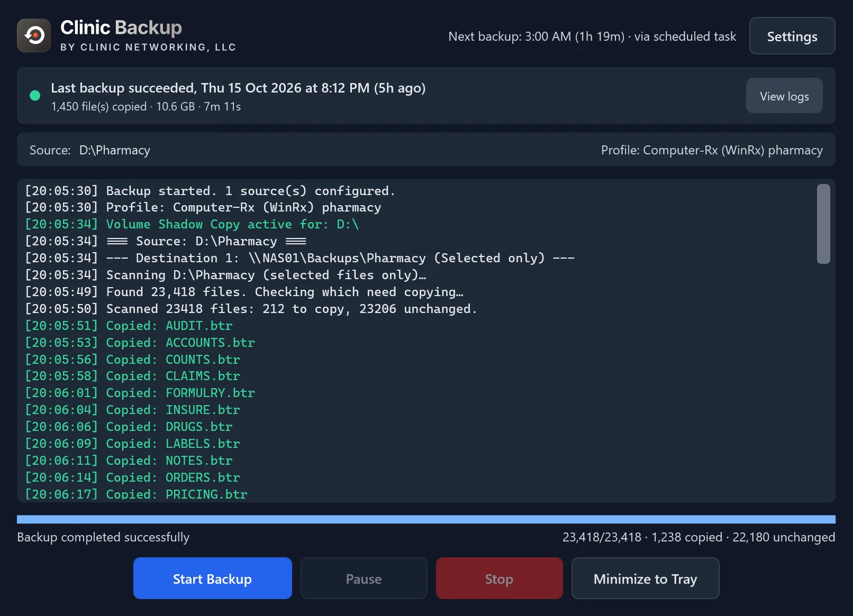Viewport: 853px width, 616px height.
Task: Click '1,450 file(s) copied · 10.6 GB' summary
Action: coord(146,107)
